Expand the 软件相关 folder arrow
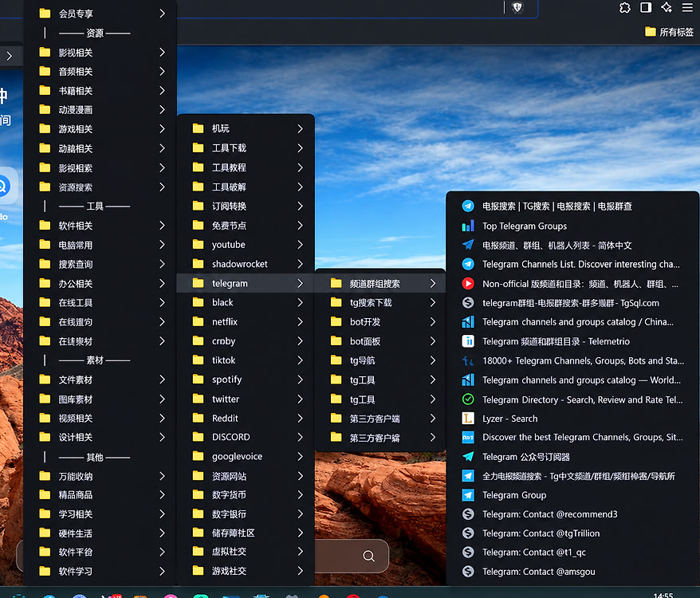This screenshot has height=598, width=700. [162, 226]
